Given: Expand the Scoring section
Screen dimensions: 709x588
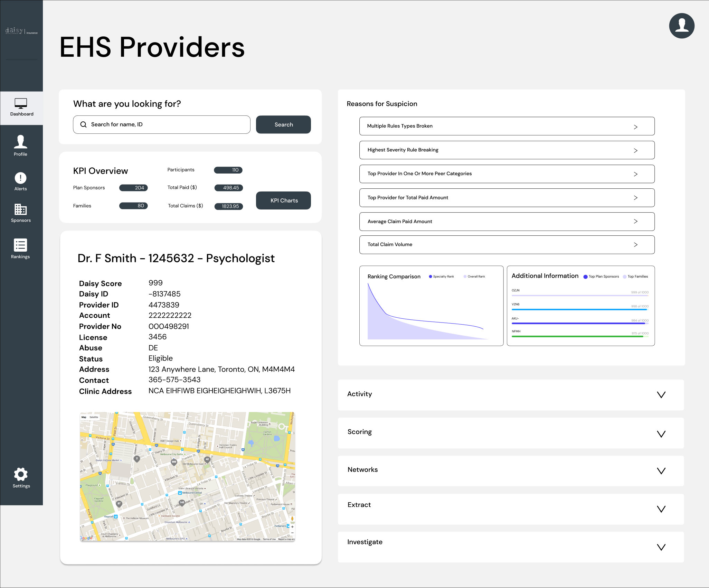Looking at the screenshot, I should pyautogui.click(x=661, y=434).
